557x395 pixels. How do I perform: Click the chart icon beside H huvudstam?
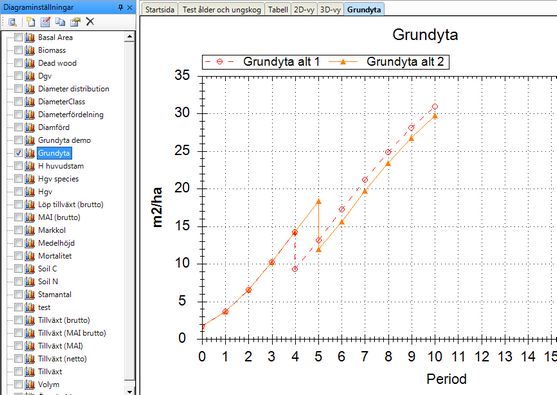coord(30,166)
